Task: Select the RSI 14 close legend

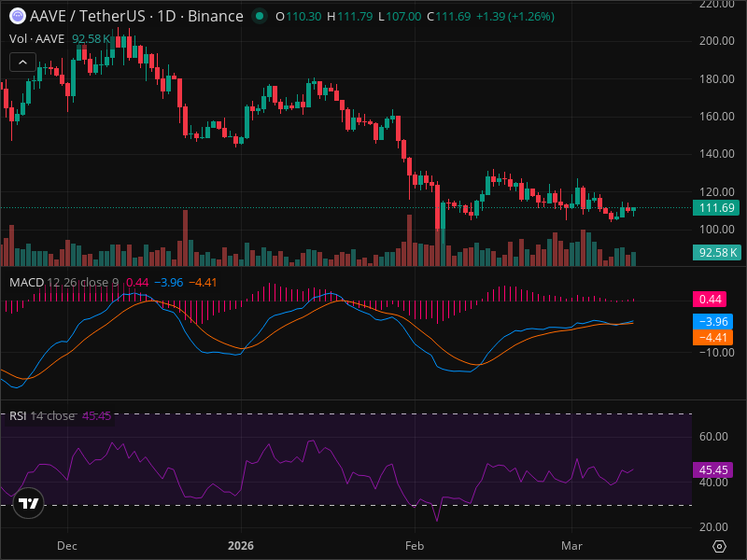Action: tap(42, 415)
